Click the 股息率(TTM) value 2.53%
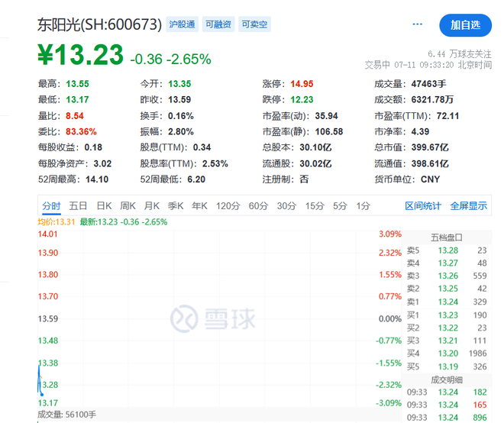Viewport: 504px width, 423px height. 215,163
